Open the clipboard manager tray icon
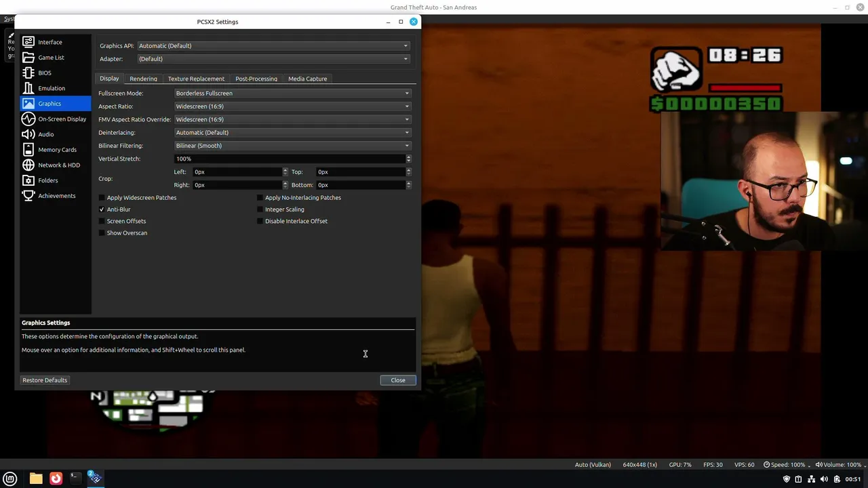Viewport: 868px width, 488px height. [x=837, y=479]
